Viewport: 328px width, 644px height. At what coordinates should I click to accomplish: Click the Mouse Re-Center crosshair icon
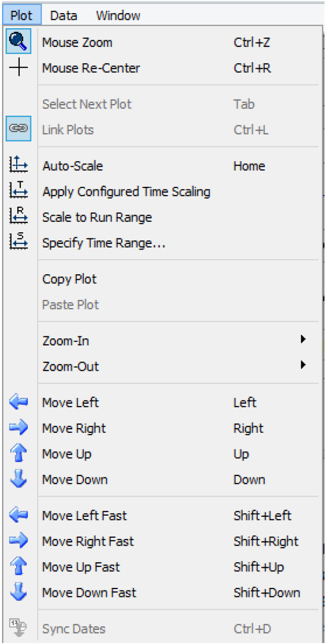point(19,68)
